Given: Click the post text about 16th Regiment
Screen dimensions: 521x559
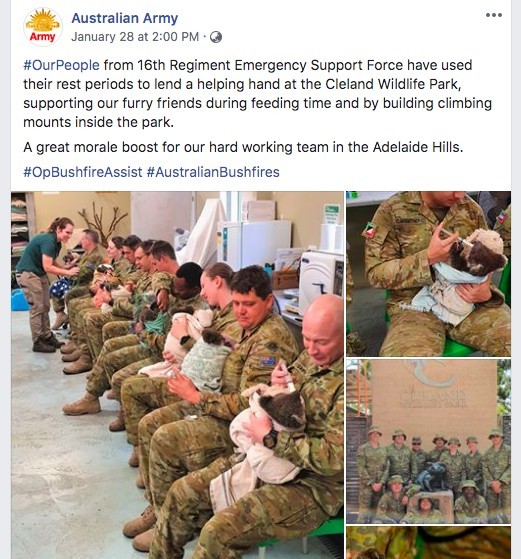Looking at the screenshot, I should (x=257, y=94).
